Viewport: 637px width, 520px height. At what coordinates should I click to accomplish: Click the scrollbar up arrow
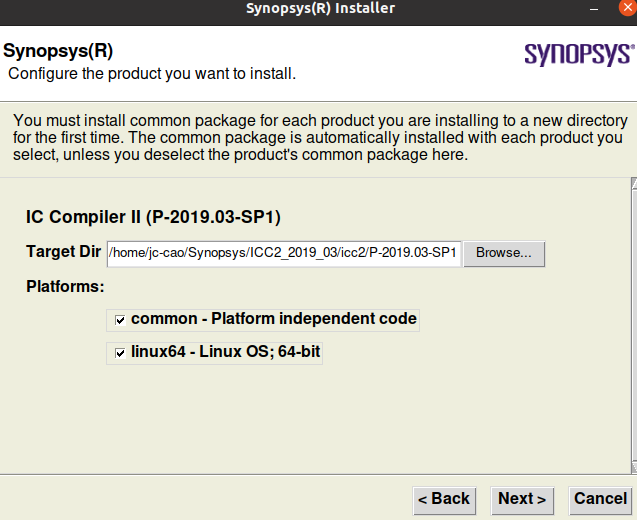pyautogui.click(x=632, y=184)
